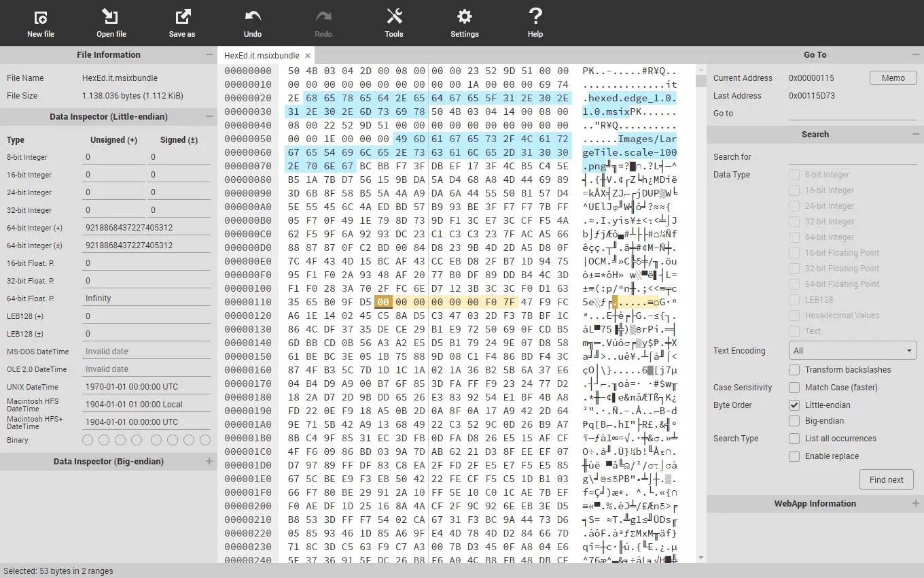This screenshot has height=578, width=924.
Task: Collapse the File Information panel
Action: coord(209,55)
